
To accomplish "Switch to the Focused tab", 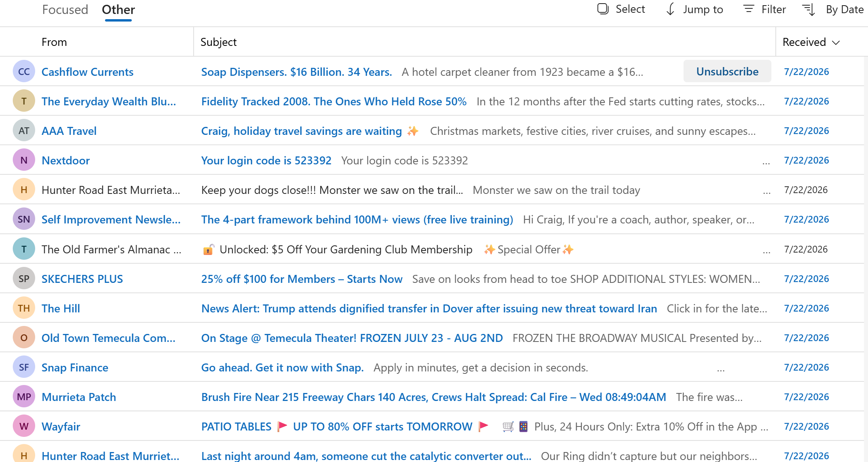I will click(65, 10).
